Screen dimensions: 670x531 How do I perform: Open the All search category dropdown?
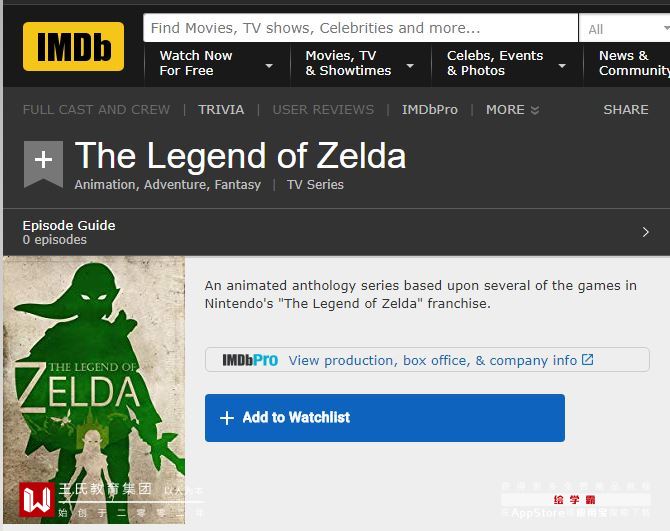(624, 29)
